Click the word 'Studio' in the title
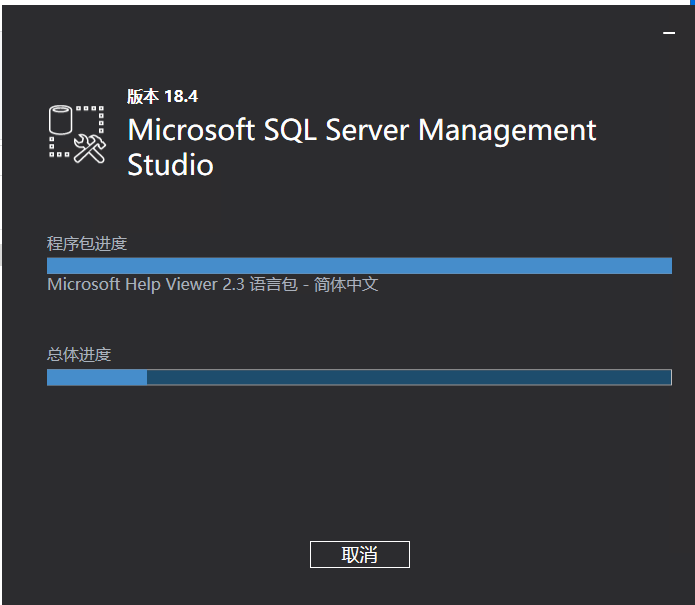Screen dimensions: 695x605 tap(170, 165)
